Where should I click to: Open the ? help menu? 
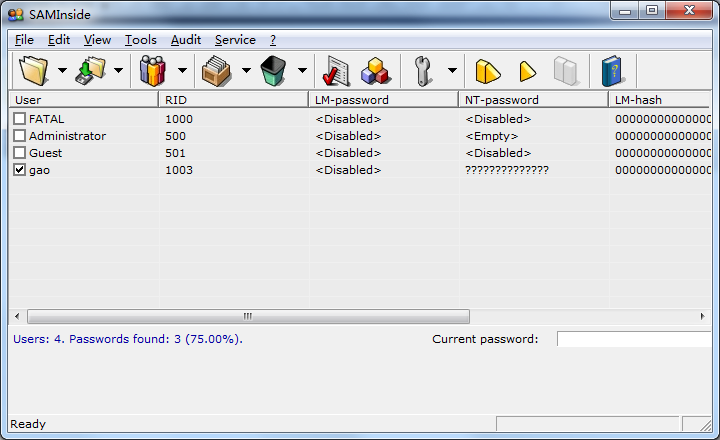click(273, 40)
